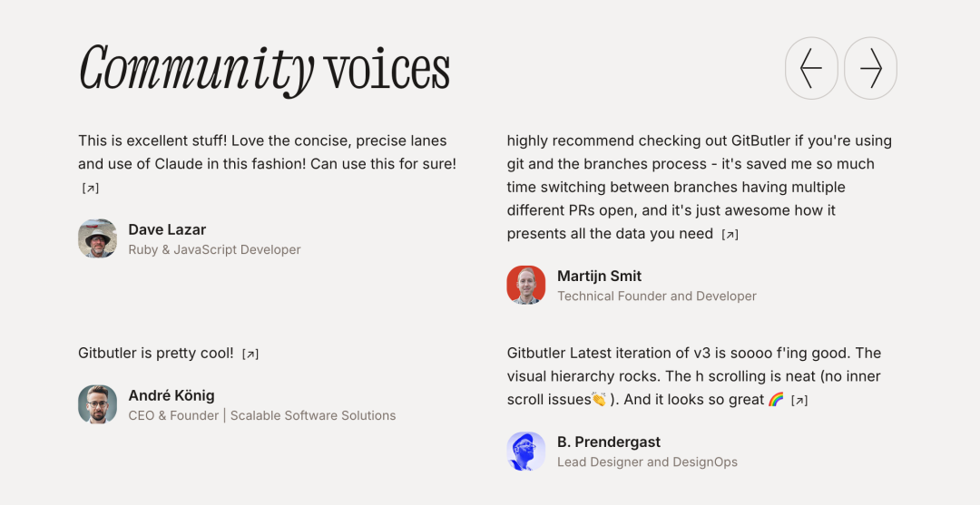Click Dave Lazar's avatar photo

(x=98, y=238)
